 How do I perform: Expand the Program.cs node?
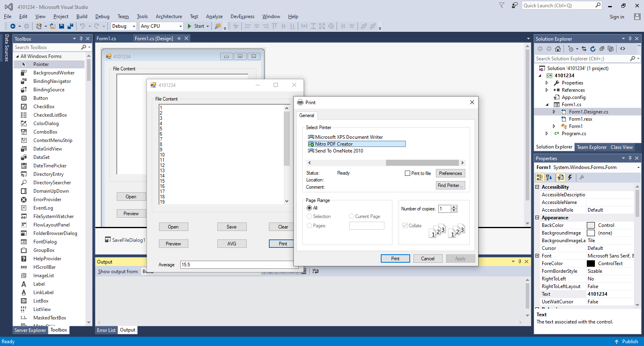coord(547,134)
